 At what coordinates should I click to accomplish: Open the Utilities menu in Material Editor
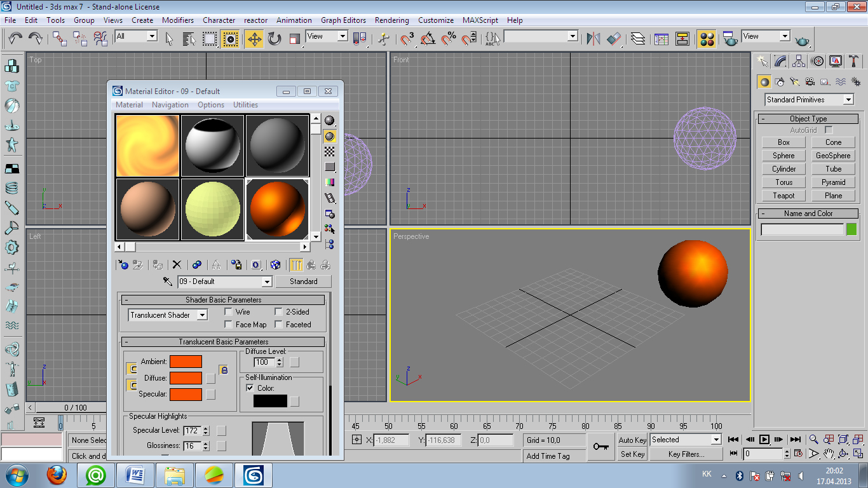pyautogui.click(x=245, y=105)
